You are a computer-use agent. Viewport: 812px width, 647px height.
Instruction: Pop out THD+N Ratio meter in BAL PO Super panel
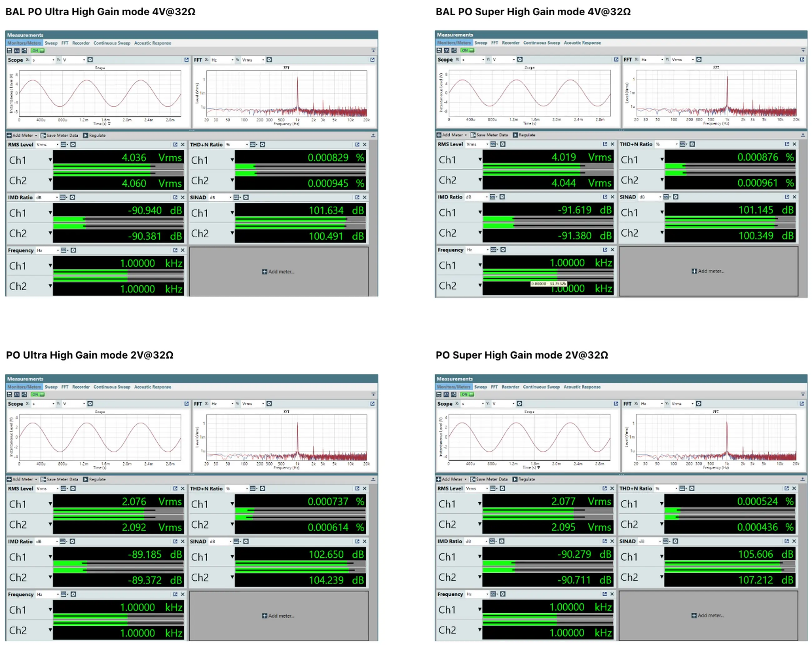[787, 144]
